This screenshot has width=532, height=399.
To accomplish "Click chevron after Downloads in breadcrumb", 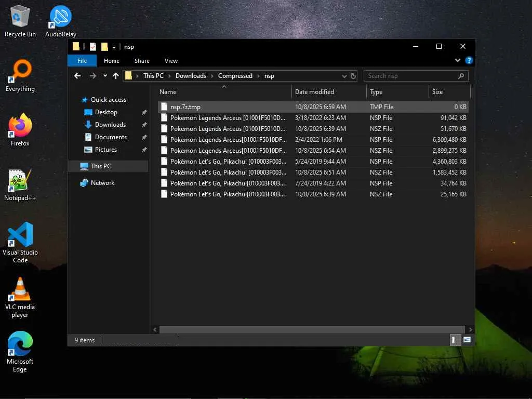I will tap(212, 76).
